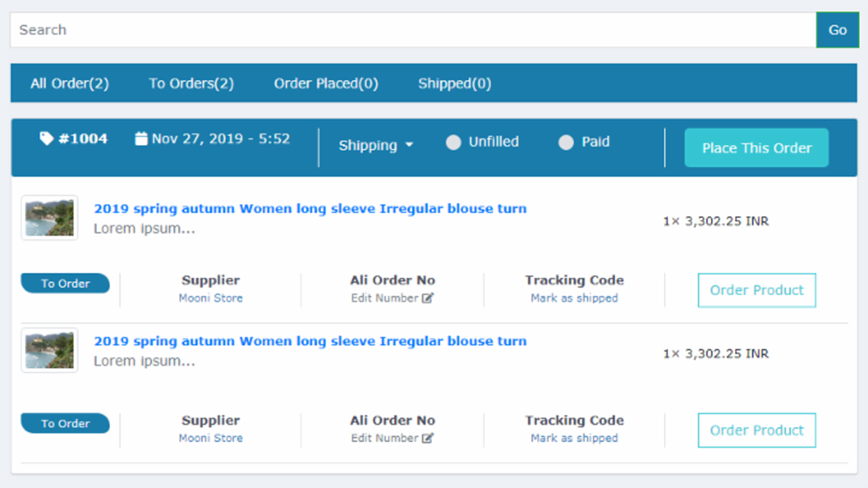Select the Paid status indicator
The width and height of the screenshot is (868, 488).
tap(566, 142)
